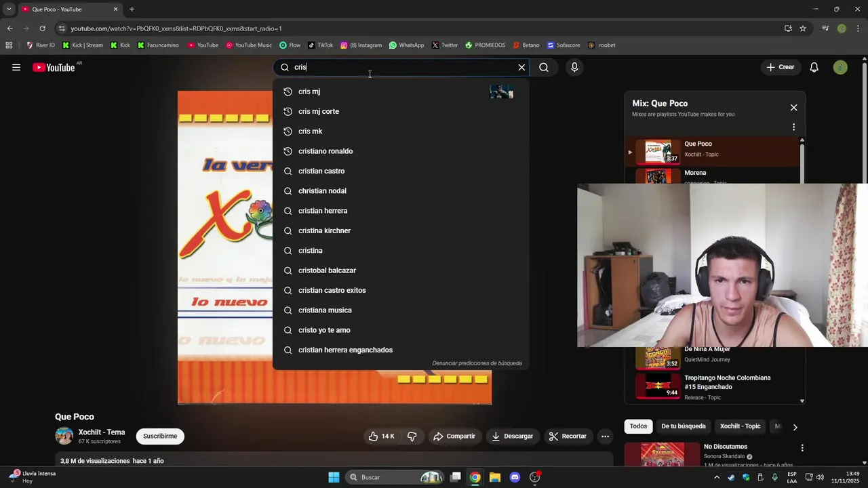This screenshot has height=488, width=868.
Task: Click the Descargar button
Action: (x=513, y=436)
